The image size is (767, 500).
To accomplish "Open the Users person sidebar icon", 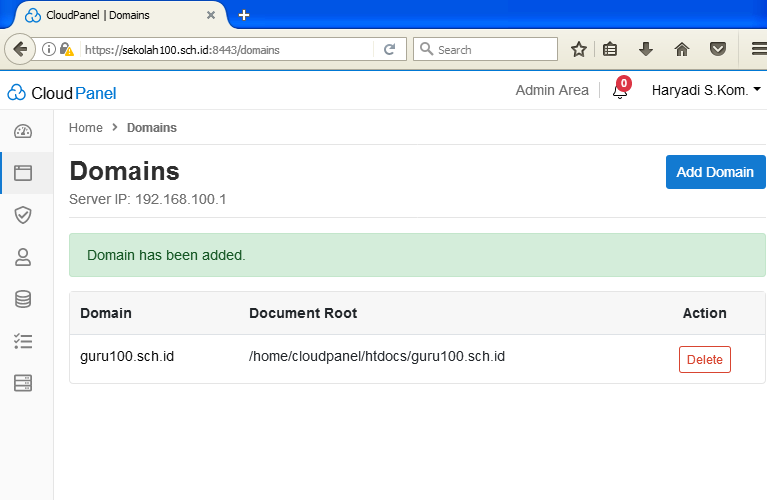I will click(x=22, y=257).
